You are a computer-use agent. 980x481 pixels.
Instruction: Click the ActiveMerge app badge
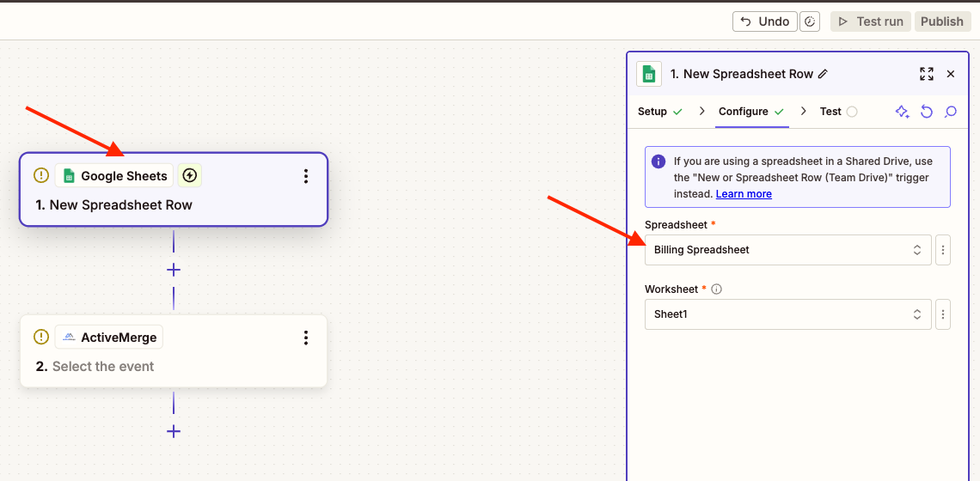click(x=109, y=338)
